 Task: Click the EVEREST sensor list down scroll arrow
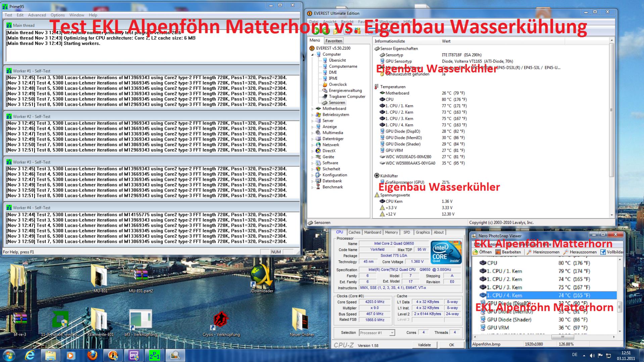coord(611,215)
